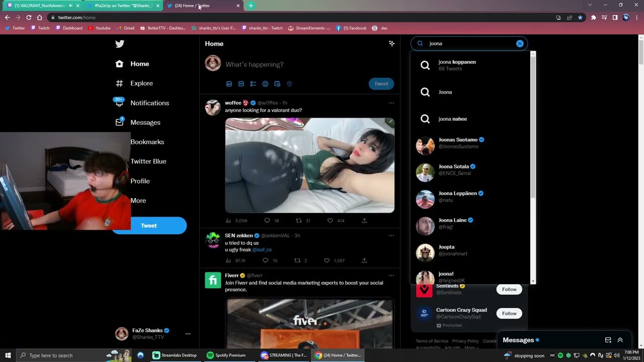The width and height of the screenshot is (644, 362).
Task: Open the more menu on SEN zekken's tweet
Action: click(x=391, y=235)
